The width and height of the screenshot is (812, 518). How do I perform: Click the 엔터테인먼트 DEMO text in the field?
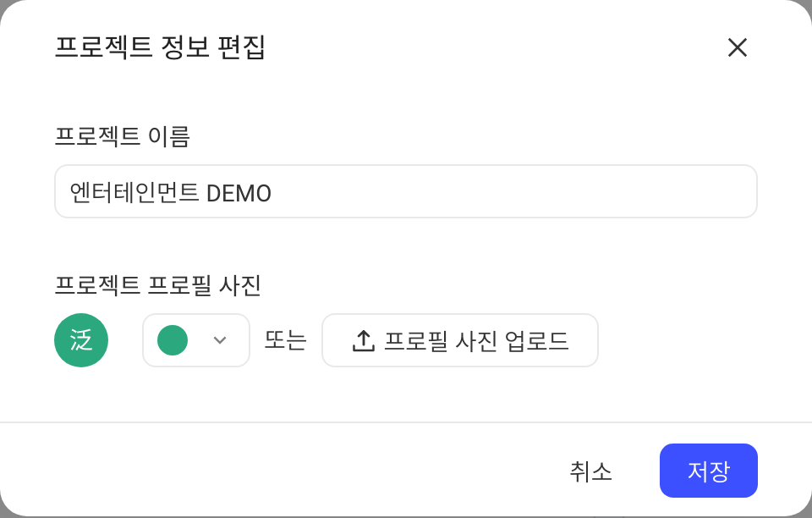point(170,193)
